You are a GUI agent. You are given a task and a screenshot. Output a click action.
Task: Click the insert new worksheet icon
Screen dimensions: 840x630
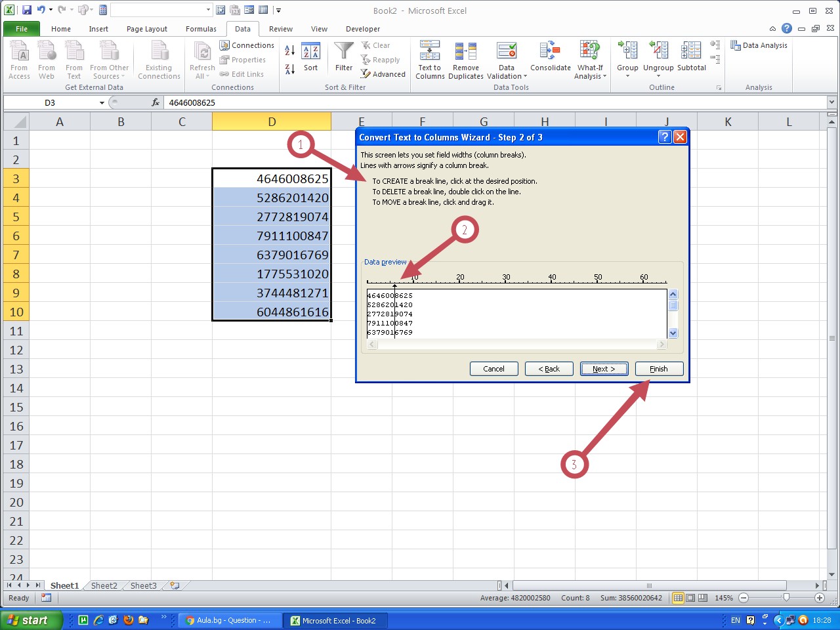(x=175, y=585)
